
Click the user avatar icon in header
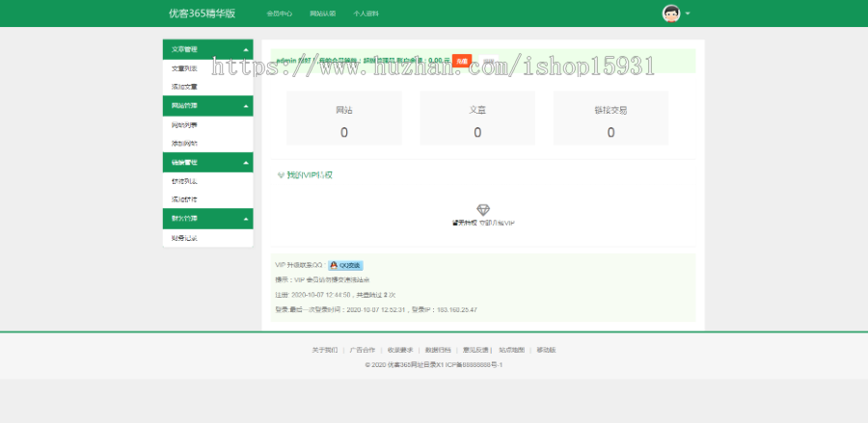coord(671,13)
